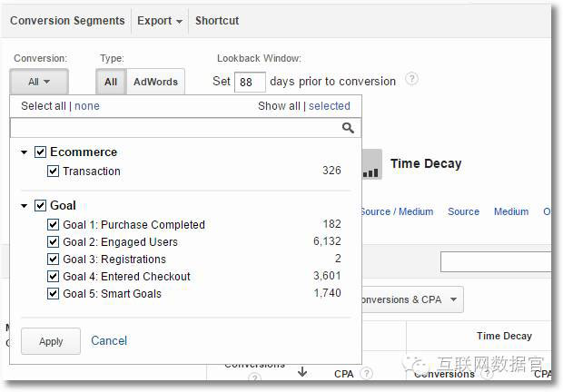This screenshot has height=392, width=563.
Task: Open Conversion Segments
Action: tap(68, 20)
